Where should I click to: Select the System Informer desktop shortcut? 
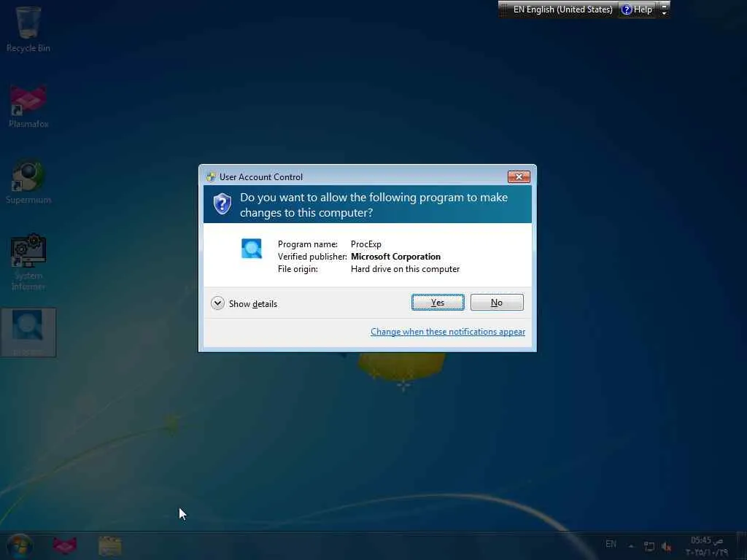pos(28,262)
